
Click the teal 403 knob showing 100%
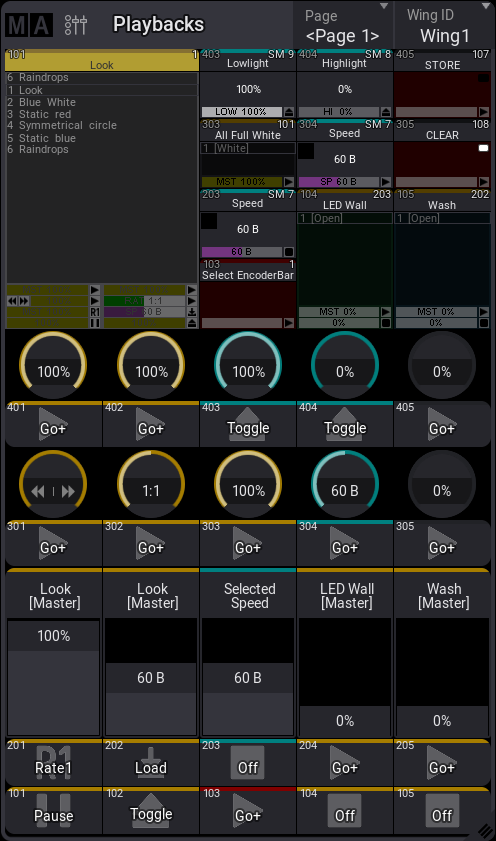(x=248, y=365)
